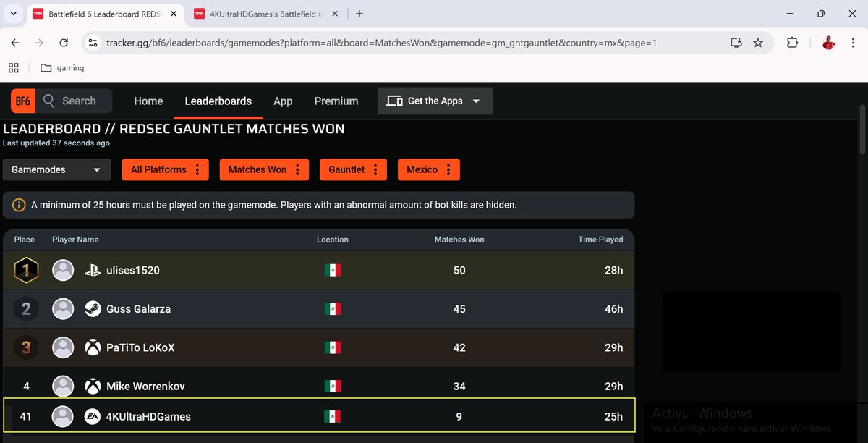The image size is (868, 443).
Task: Click the avatar of ulises1520
Action: [x=64, y=271]
